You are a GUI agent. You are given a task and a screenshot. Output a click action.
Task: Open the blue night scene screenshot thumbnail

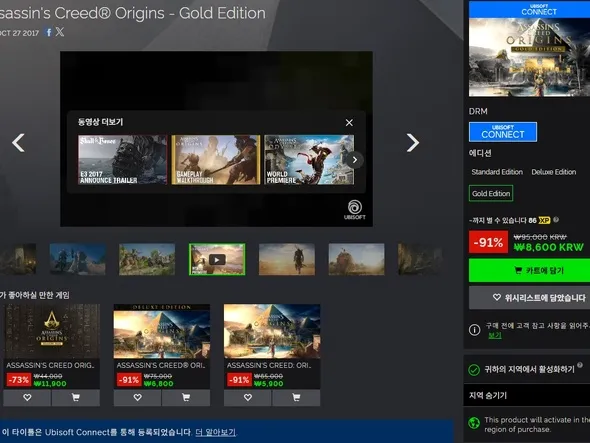[78, 259]
